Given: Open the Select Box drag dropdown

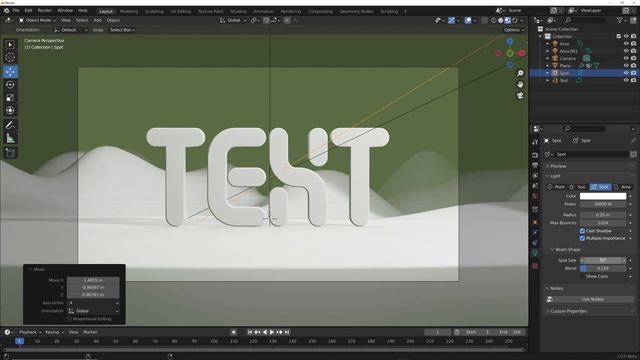Looking at the screenshot, I should (122, 30).
